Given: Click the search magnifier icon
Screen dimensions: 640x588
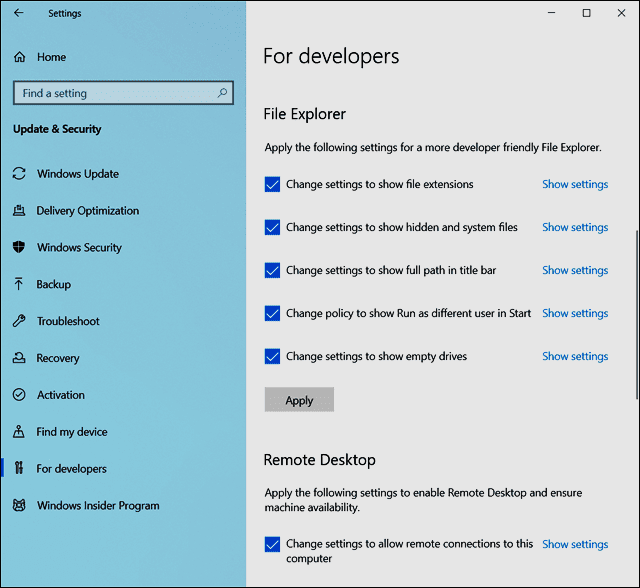Looking at the screenshot, I should pyautogui.click(x=222, y=93).
